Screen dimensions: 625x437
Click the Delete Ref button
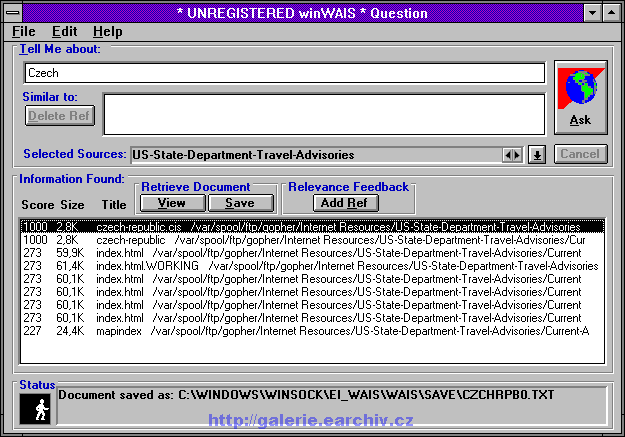point(60,116)
